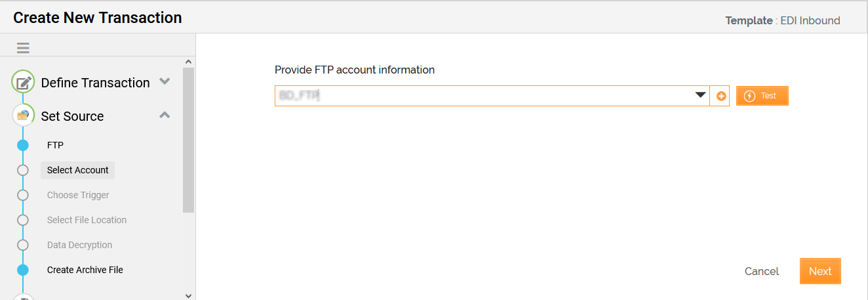Open the Data Decryption step

pyautogui.click(x=79, y=245)
